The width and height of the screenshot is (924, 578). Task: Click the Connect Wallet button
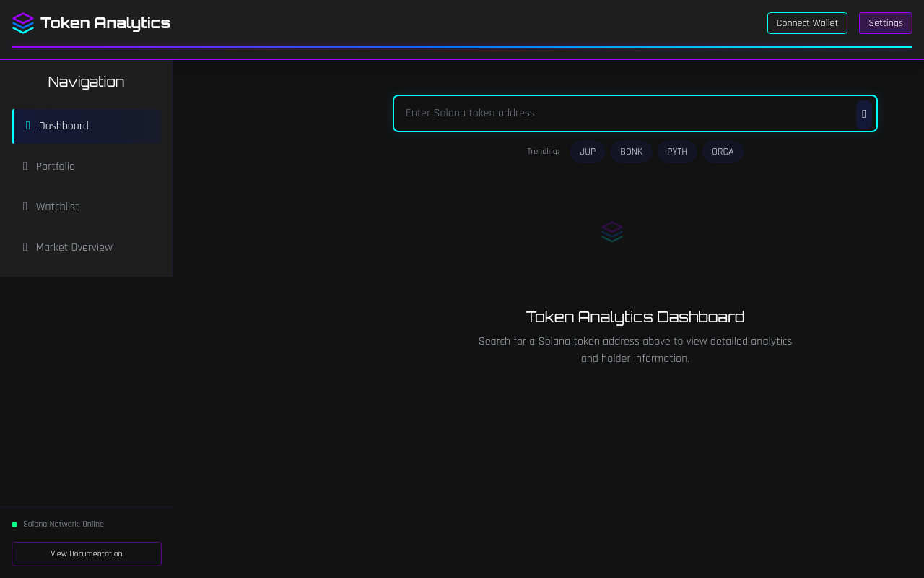click(807, 23)
